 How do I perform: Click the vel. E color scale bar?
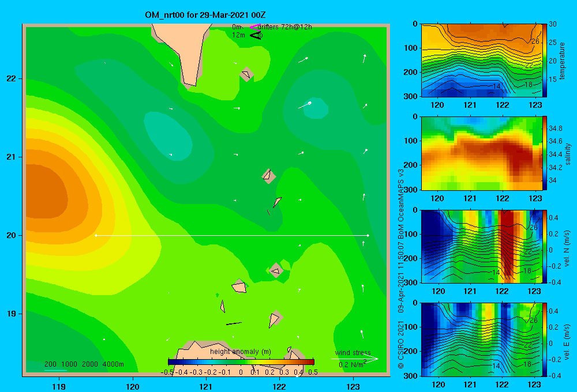tap(545, 340)
